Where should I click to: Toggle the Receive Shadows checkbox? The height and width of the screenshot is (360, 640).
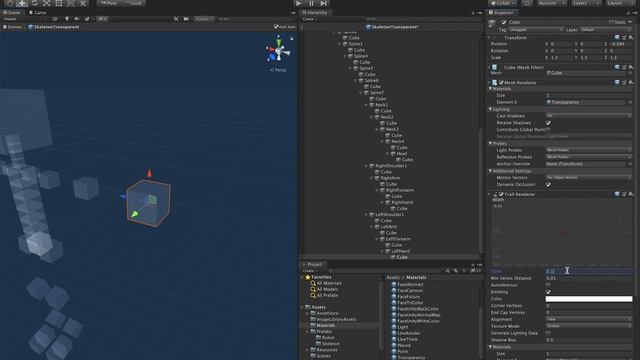click(548, 123)
